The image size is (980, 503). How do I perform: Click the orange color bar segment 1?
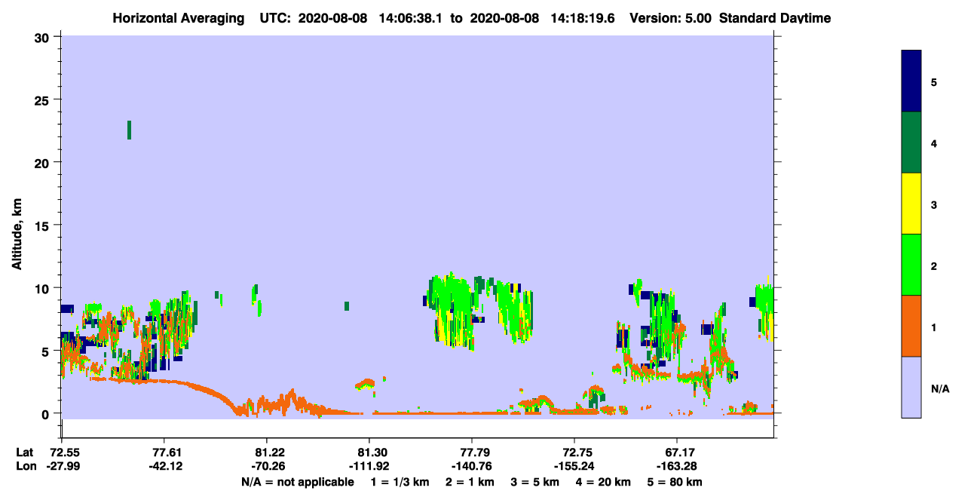coord(911,326)
